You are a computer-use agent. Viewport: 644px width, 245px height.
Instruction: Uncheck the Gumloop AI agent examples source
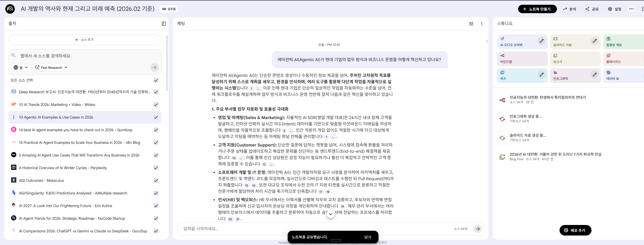tap(156, 130)
